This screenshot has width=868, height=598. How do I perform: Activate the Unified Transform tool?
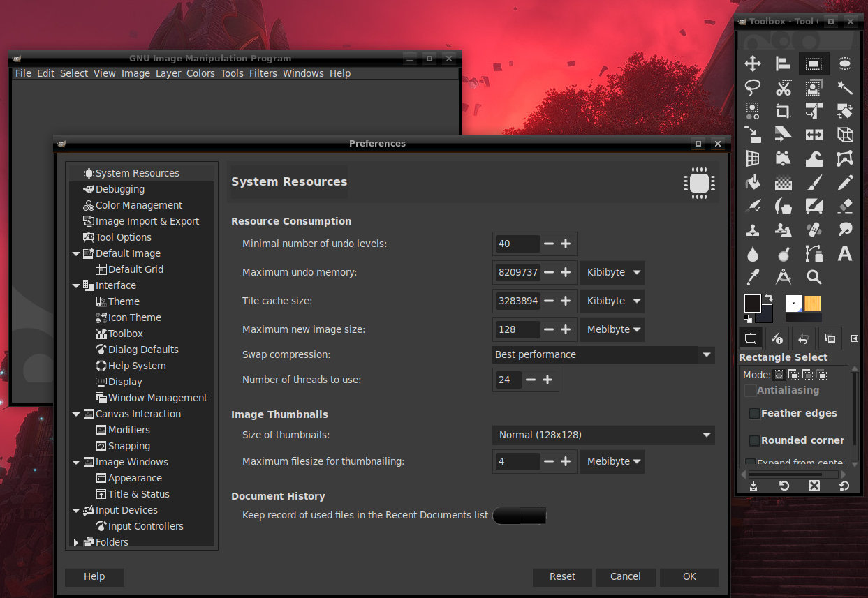click(814, 112)
